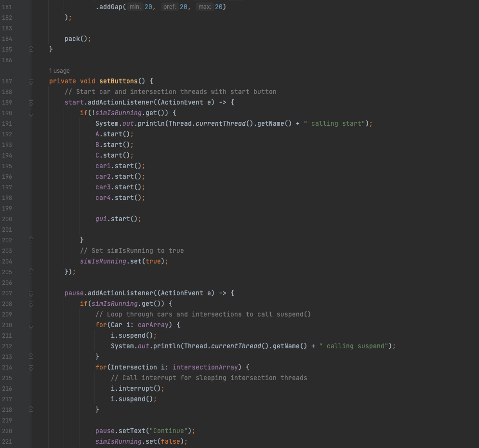Click the comment about looping through cars and intersections
The height and width of the screenshot is (448, 479).
click(203, 315)
